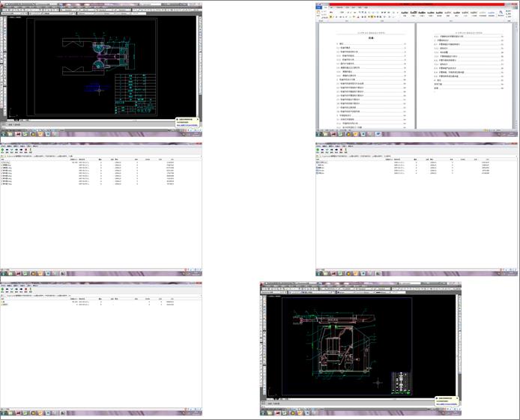Viewport: 520px width, 420px height.
Task: Click the green Add icon in nine-file archive window
Action: pyautogui.click(x=3, y=150)
